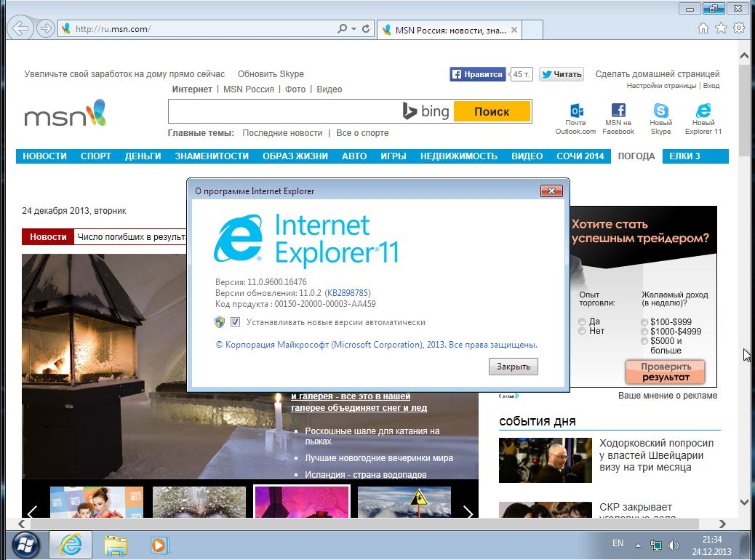Refresh the page with the reload icon

click(x=366, y=28)
